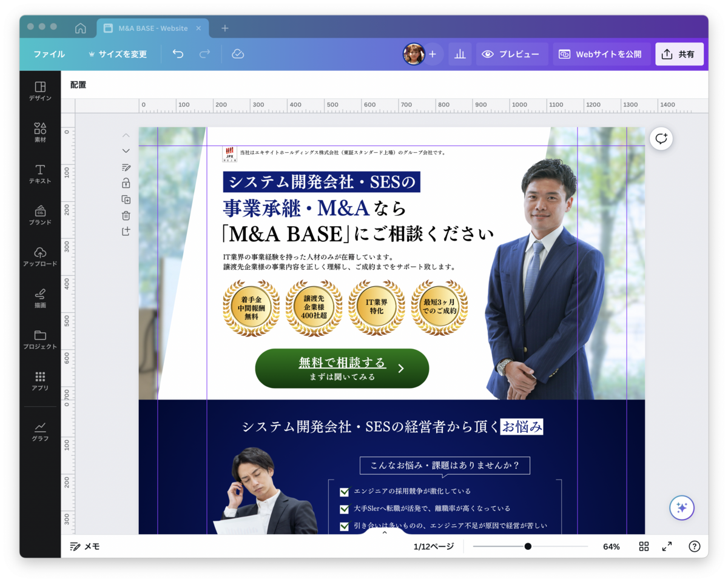The width and height of the screenshot is (728, 582).
Task: Expand the page thumbnails drawer
Action: pyautogui.click(x=384, y=532)
